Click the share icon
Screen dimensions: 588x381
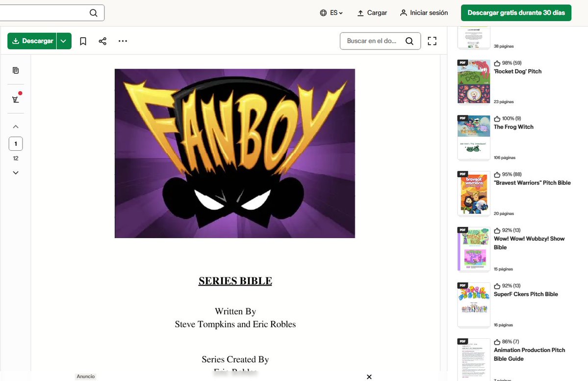[102, 41]
